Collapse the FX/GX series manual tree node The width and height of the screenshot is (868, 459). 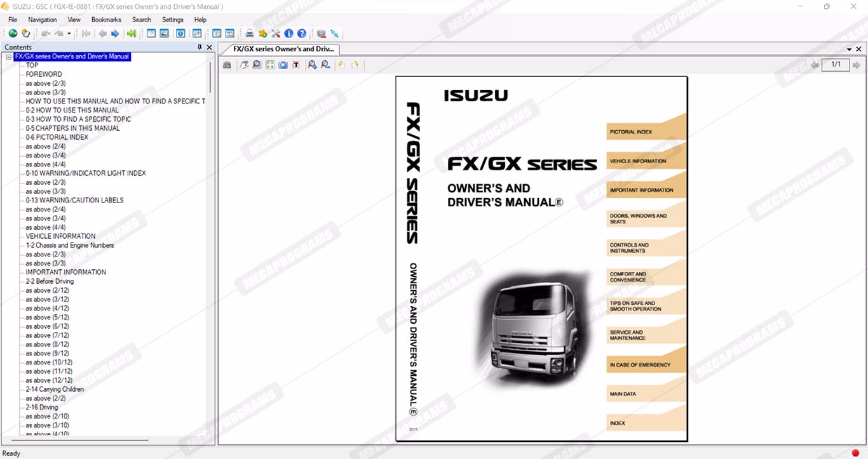pos(8,57)
